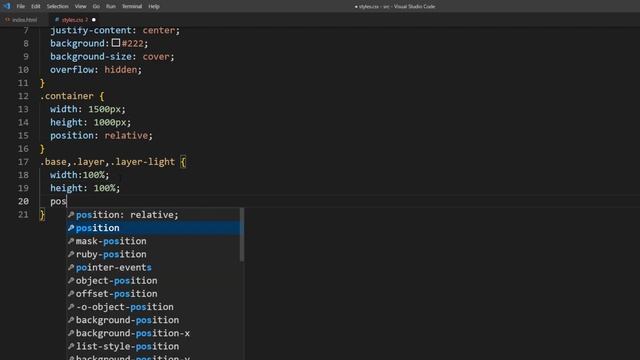Open the Edit menu
The height and width of the screenshot is (360, 640).
click(x=36, y=7)
